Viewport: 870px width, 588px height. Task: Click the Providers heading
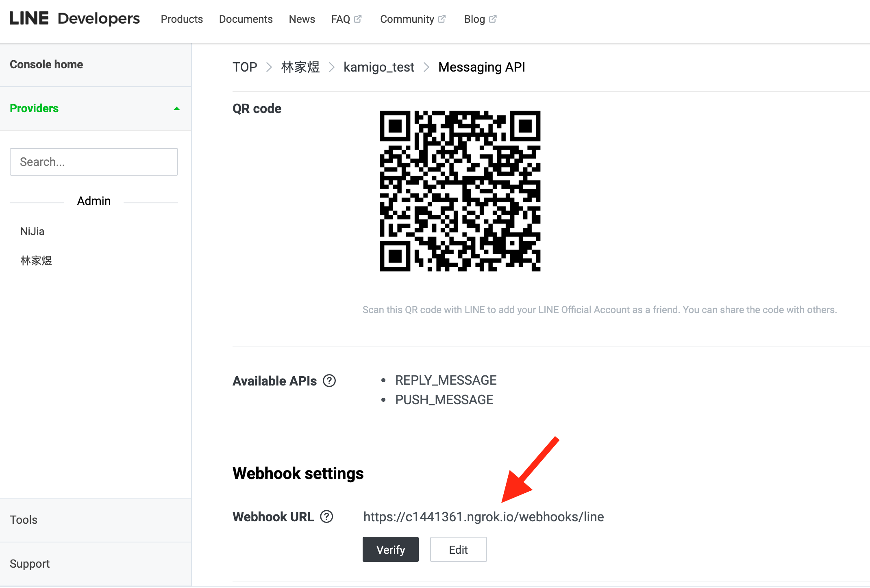34,108
